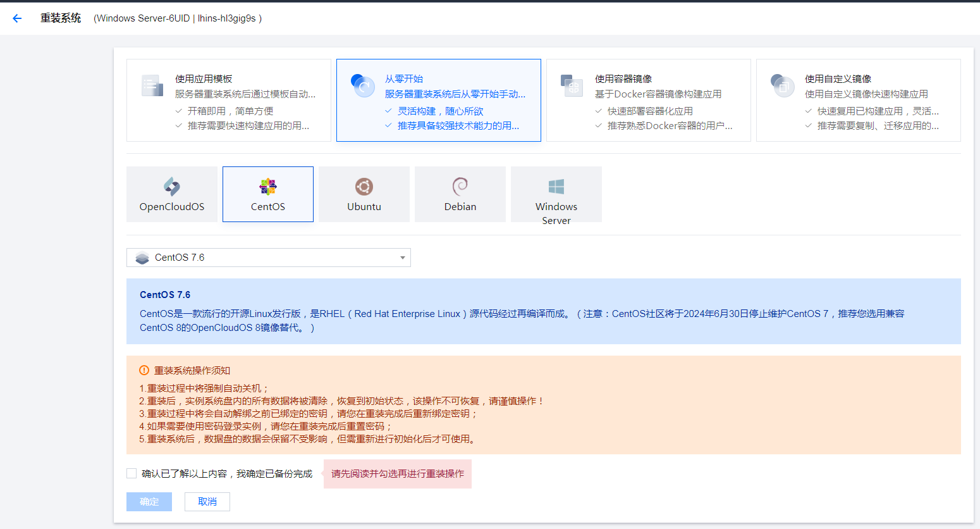Go back using the blue arrow
Image resolution: width=980 pixels, height=529 pixels.
(x=17, y=18)
